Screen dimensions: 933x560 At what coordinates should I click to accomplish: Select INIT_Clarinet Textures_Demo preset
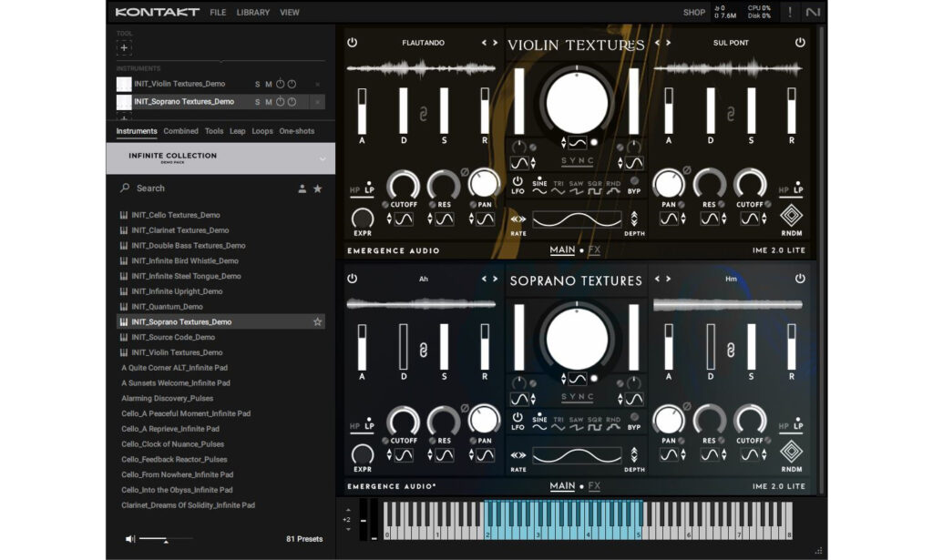click(x=179, y=230)
